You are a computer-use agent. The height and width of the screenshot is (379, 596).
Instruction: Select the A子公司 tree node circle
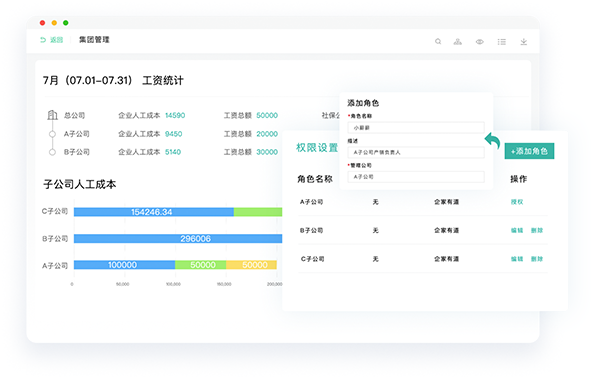[52, 134]
